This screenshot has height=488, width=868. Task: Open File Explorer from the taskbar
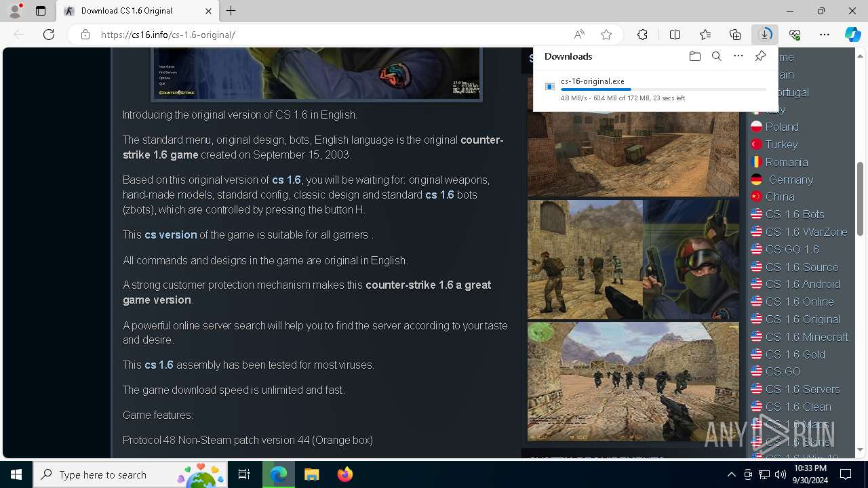[312, 474]
